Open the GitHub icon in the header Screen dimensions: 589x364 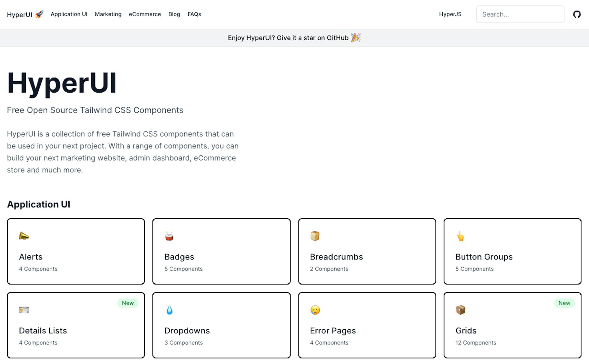pos(577,14)
